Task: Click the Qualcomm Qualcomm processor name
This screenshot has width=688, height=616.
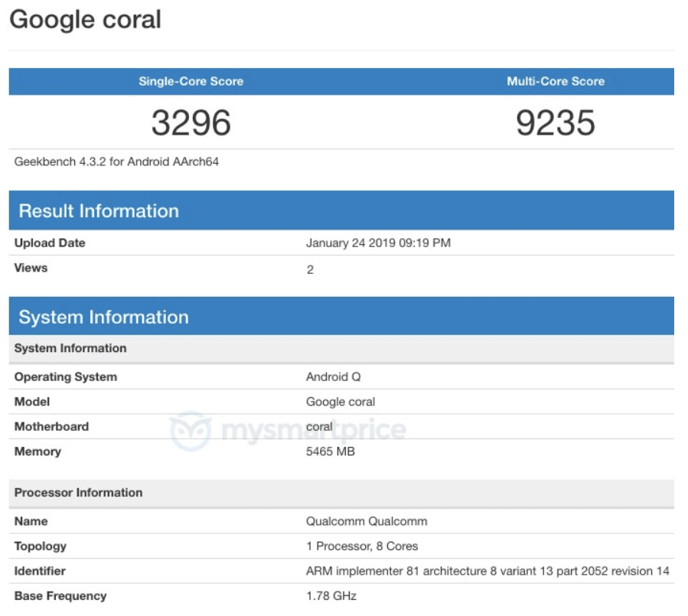Action: tap(367, 521)
